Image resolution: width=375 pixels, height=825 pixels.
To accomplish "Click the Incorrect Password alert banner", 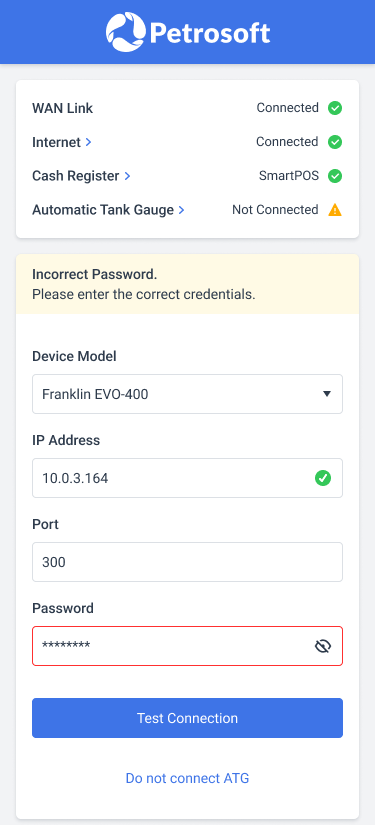I will (187, 284).
